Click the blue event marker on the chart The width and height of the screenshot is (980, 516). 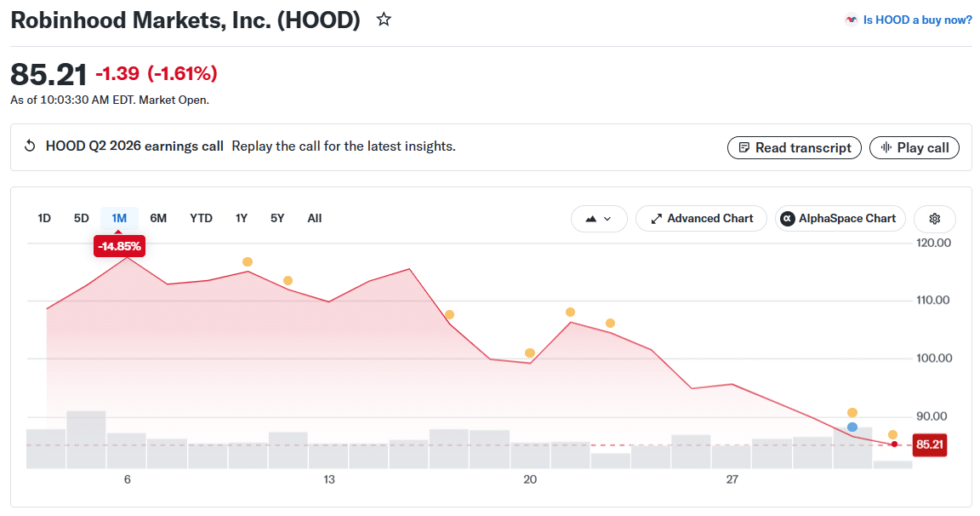(x=852, y=427)
